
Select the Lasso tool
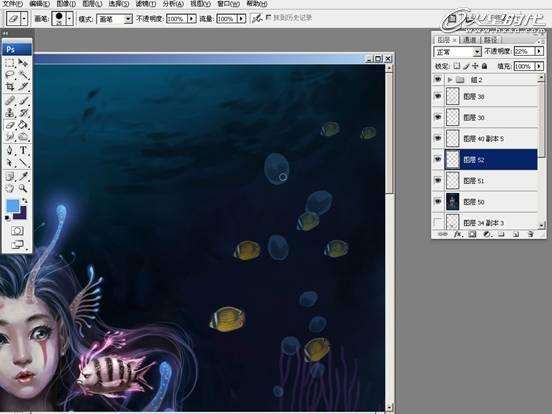click(10, 75)
